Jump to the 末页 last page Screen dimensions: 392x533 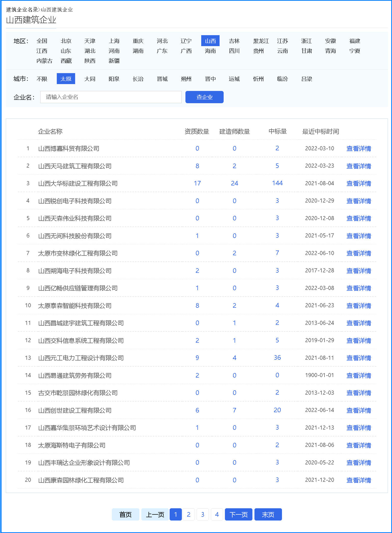268,514
